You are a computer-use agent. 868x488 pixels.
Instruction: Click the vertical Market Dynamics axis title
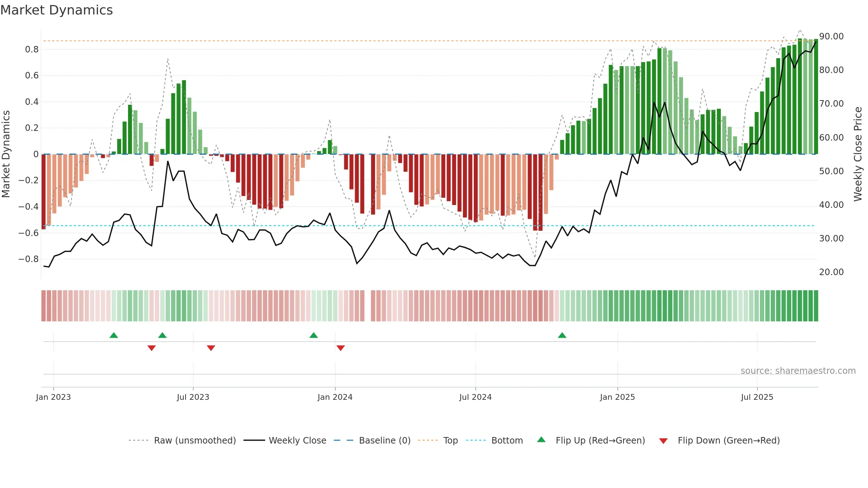[6, 154]
